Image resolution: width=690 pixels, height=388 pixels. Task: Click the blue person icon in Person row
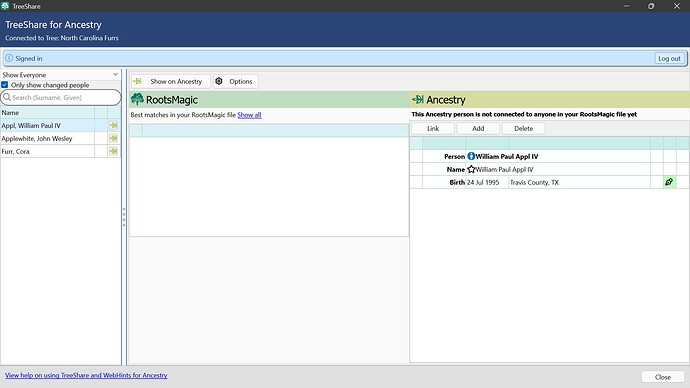[471, 156]
